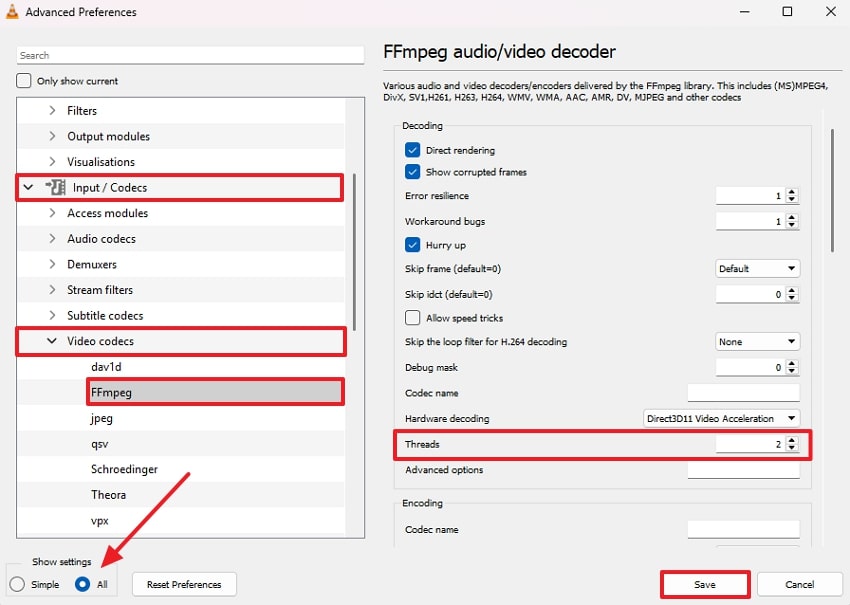The image size is (850, 605).
Task: Open the Hardware decoding dropdown
Action: [722, 419]
